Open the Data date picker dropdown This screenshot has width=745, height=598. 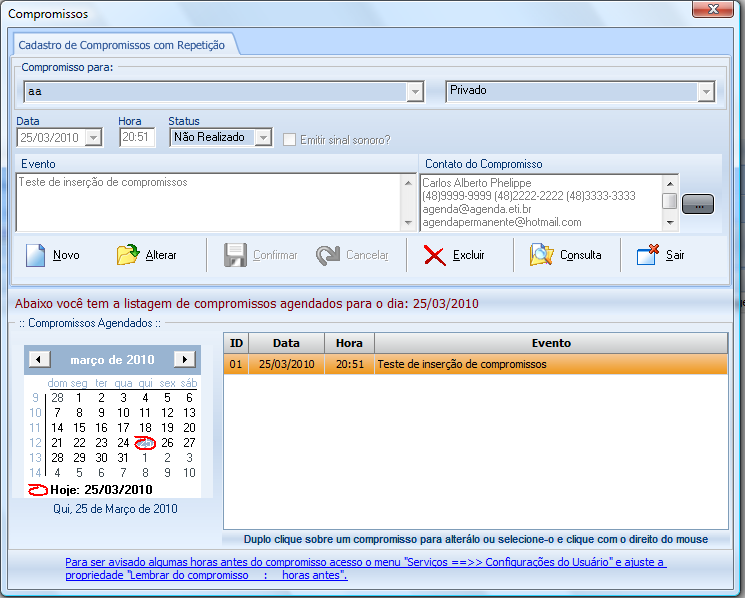point(94,138)
